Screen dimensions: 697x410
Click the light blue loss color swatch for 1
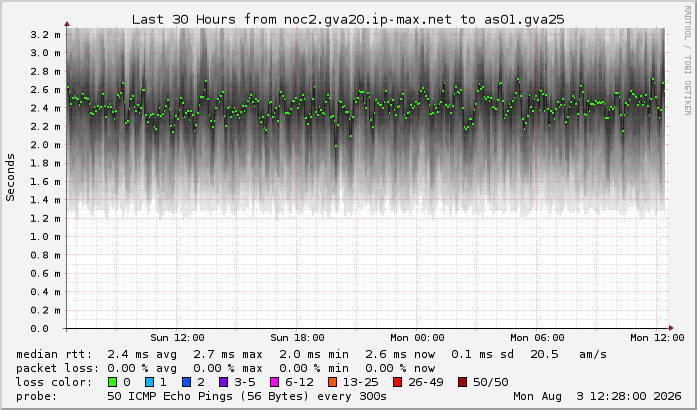[x=149, y=382]
